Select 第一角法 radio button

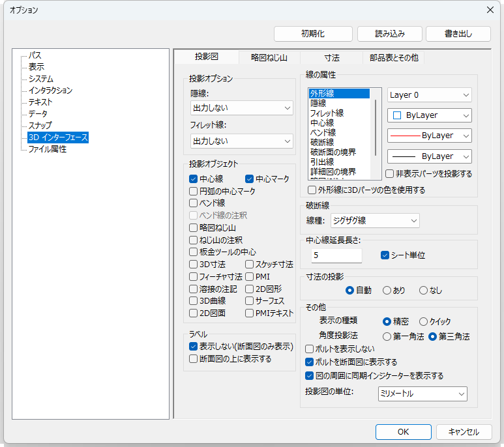[387, 337]
